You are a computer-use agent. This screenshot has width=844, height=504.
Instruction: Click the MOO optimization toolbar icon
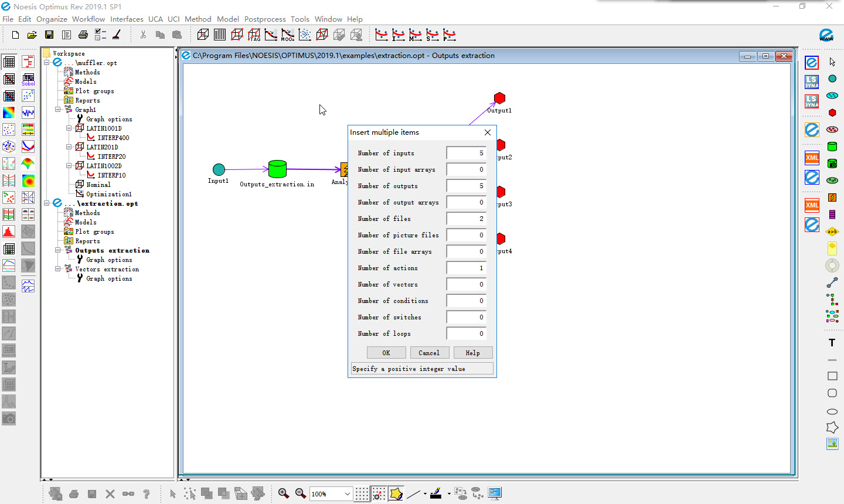pos(287,35)
